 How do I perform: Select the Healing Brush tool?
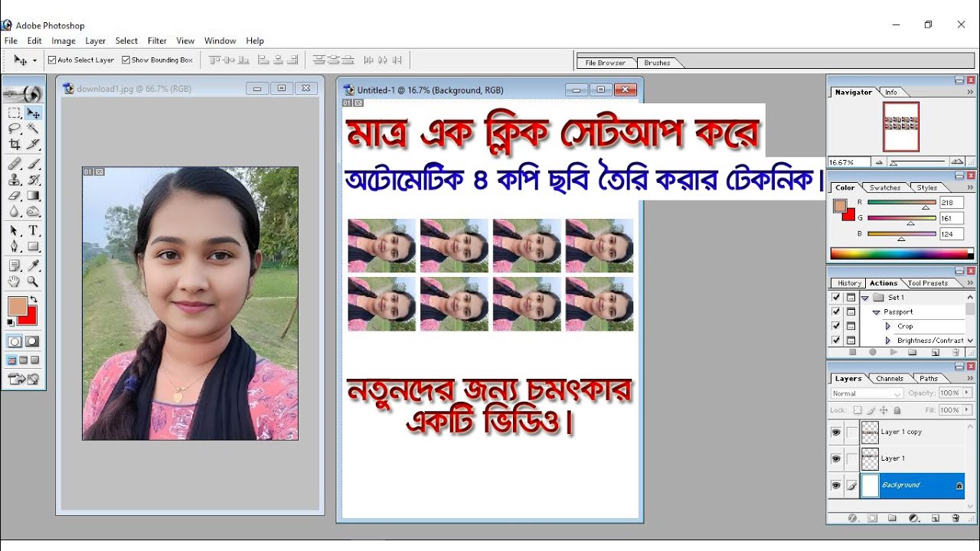[15, 164]
